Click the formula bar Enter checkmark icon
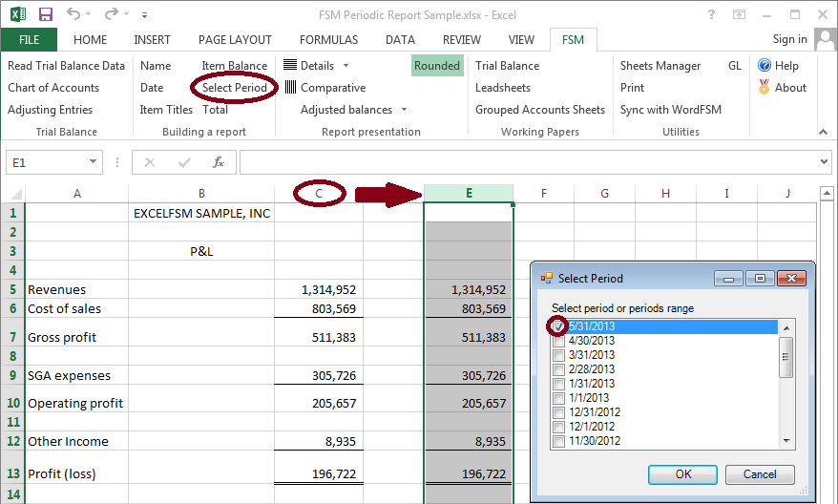 pyautogui.click(x=184, y=162)
